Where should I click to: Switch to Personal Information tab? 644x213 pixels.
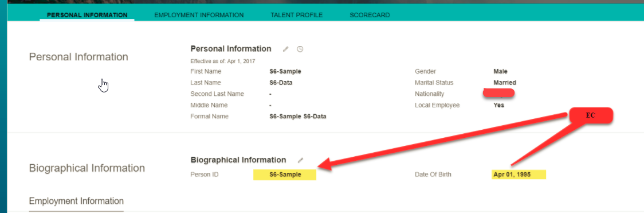pos(87,15)
